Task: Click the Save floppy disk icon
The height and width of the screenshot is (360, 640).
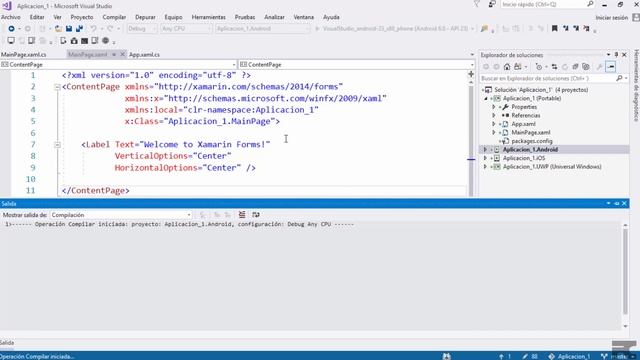Action: (x=69, y=29)
